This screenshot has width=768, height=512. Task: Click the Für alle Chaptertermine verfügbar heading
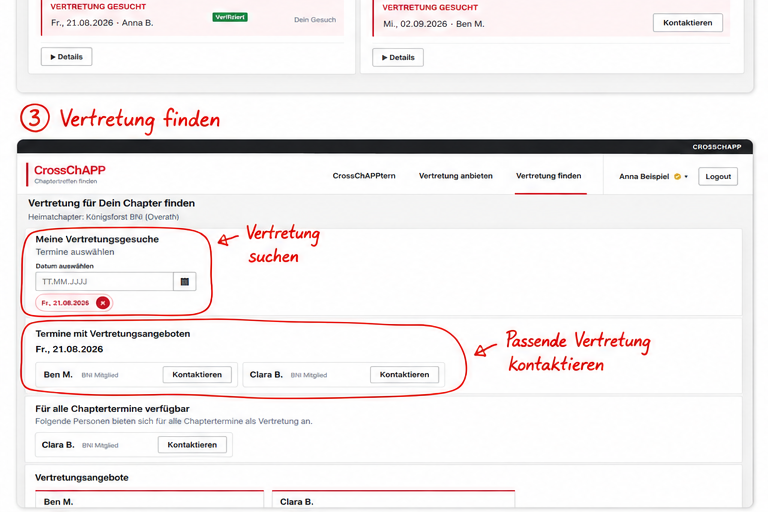pos(112,409)
